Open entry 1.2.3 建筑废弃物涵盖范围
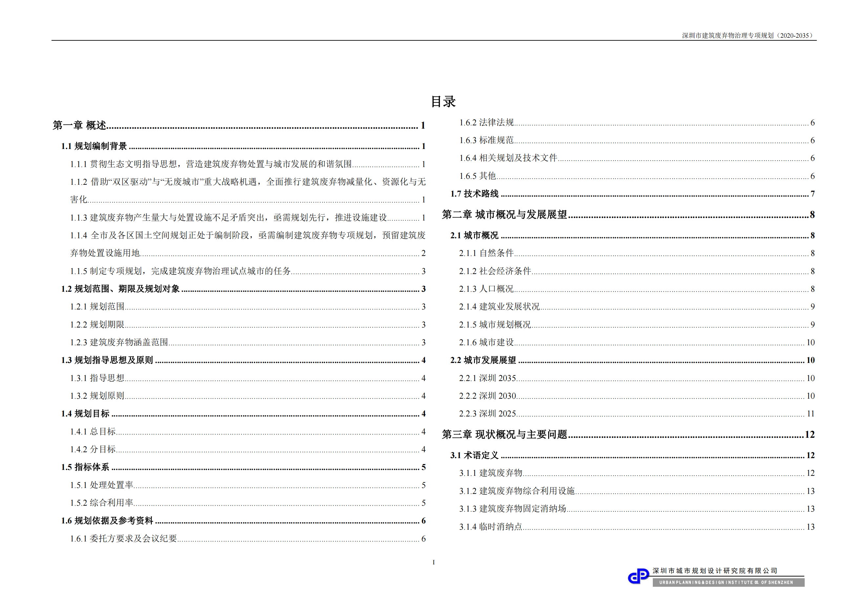The height and width of the screenshot is (614, 868). point(248,342)
